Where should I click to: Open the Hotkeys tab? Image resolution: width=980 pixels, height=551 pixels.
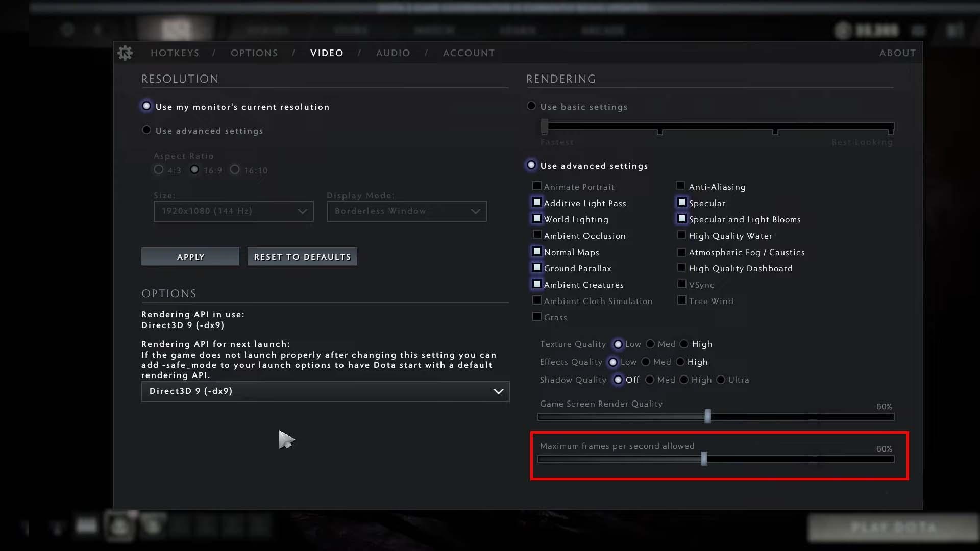[175, 53]
